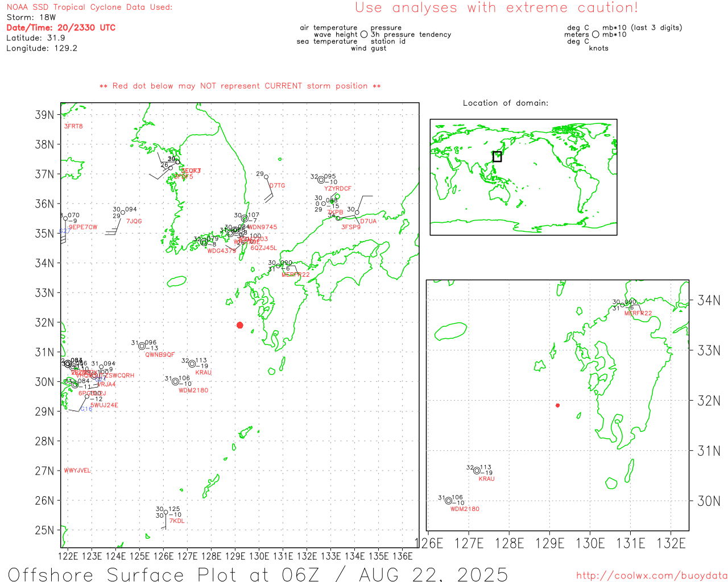728x582 pixels.
Task: Click KRAU station label on main map
Action: click(x=204, y=373)
